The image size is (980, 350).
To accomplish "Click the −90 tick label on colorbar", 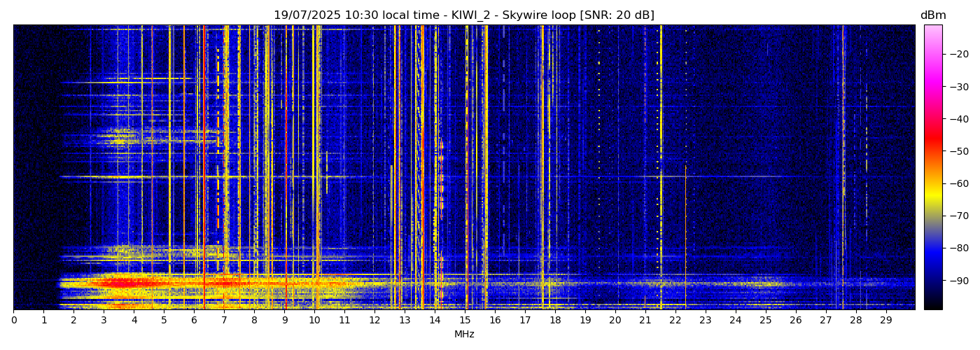I will (956, 281).
